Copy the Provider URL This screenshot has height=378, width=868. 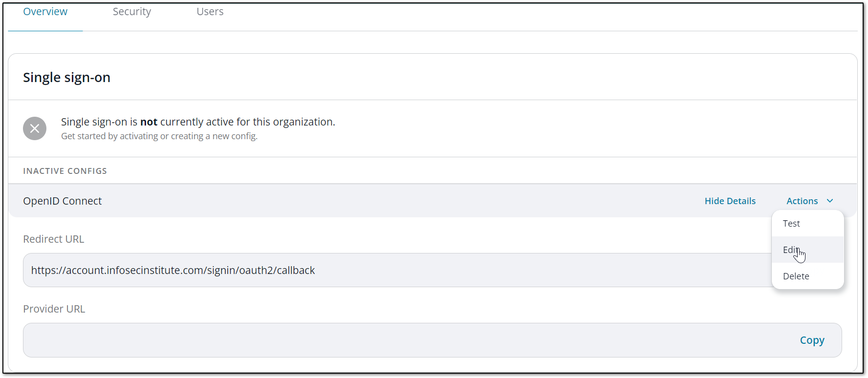click(x=812, y=340)
